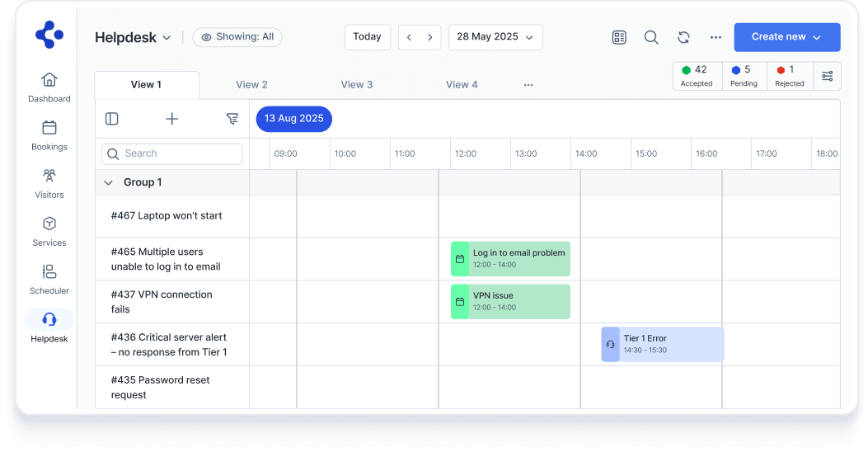Image resolution: width=868 pixels, height=457 pixels.
Task: Toggle the Showing: All visibility filter
Action: tap(237, 37)
